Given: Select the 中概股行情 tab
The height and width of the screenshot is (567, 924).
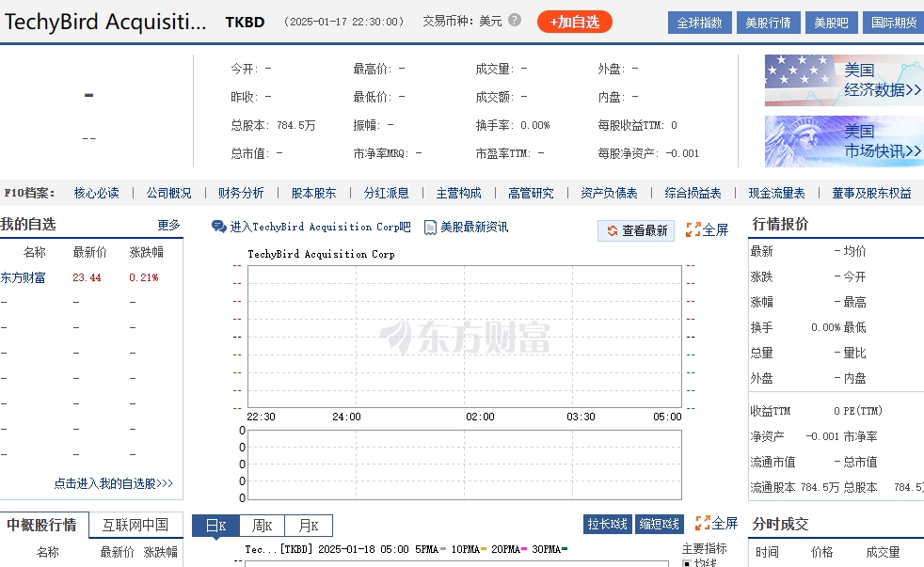Looking at the screenshot, I should [42, 525].
